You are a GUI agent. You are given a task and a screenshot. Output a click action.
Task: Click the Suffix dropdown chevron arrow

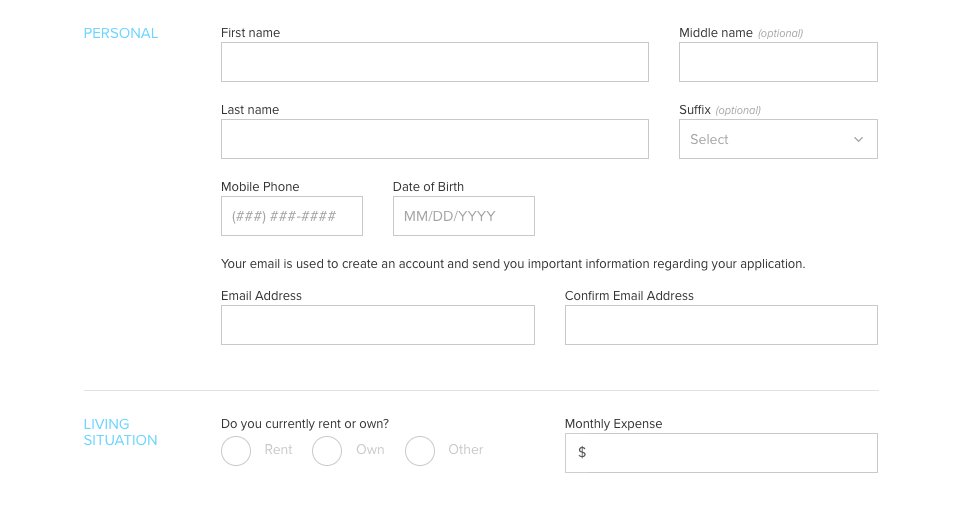(x=858, y=140)
